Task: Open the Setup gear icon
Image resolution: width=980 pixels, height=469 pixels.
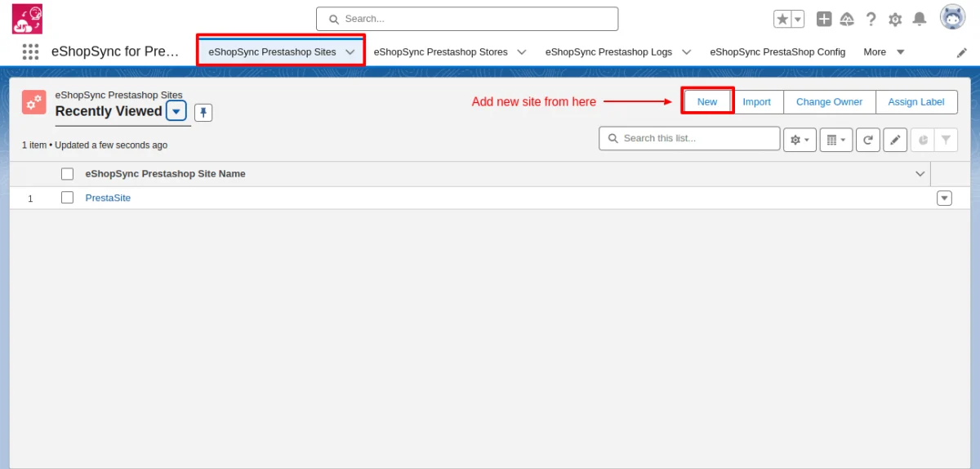Action: click(x=895, y=19)
